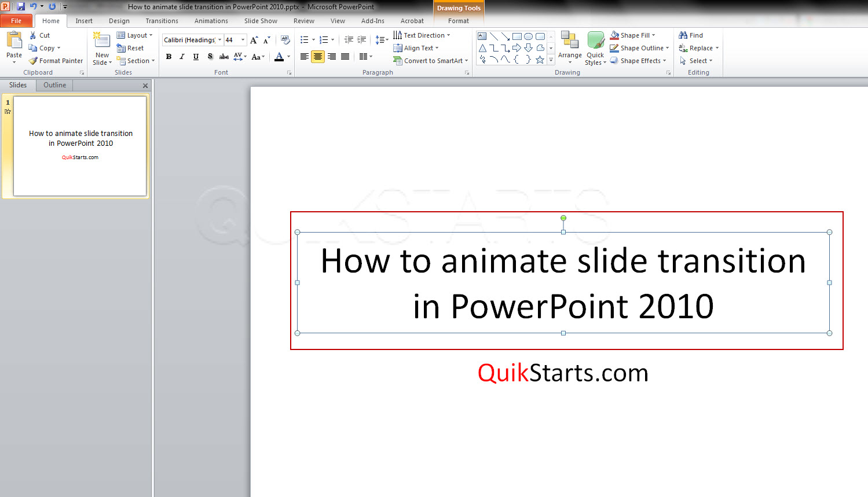
Task: Clear all formatting with the eraser icon
Action: pyautogui.click(x=285, y=40)
